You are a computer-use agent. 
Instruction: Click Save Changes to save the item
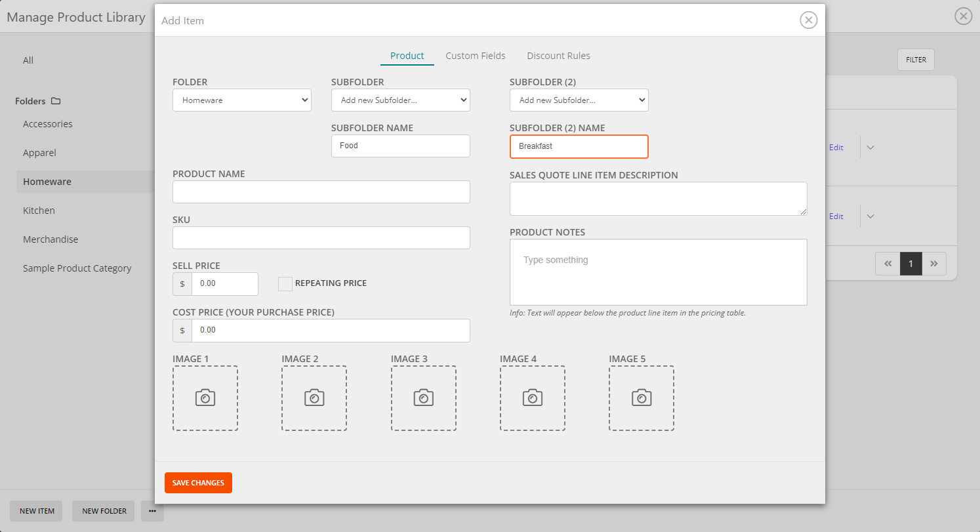[x=198, y=482]
